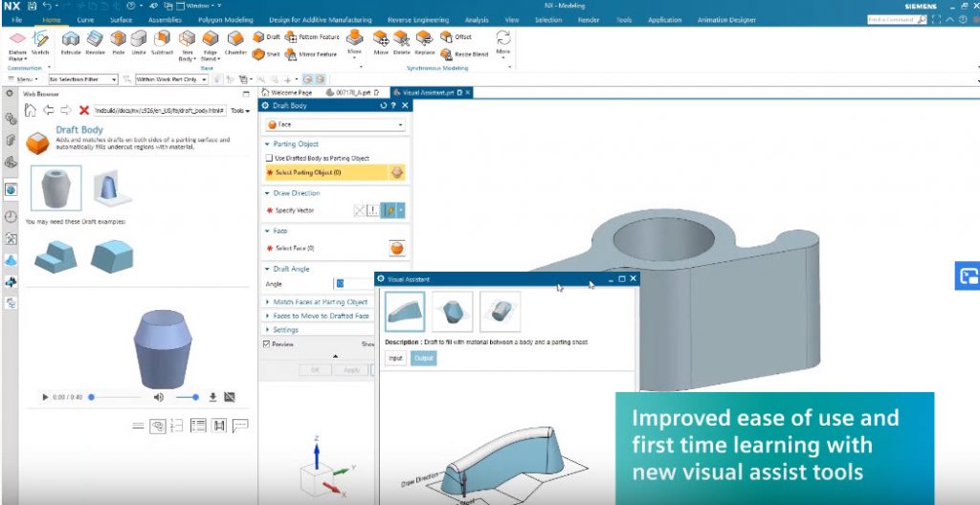Toggle the Preview checkbox

tap(267, 344)
